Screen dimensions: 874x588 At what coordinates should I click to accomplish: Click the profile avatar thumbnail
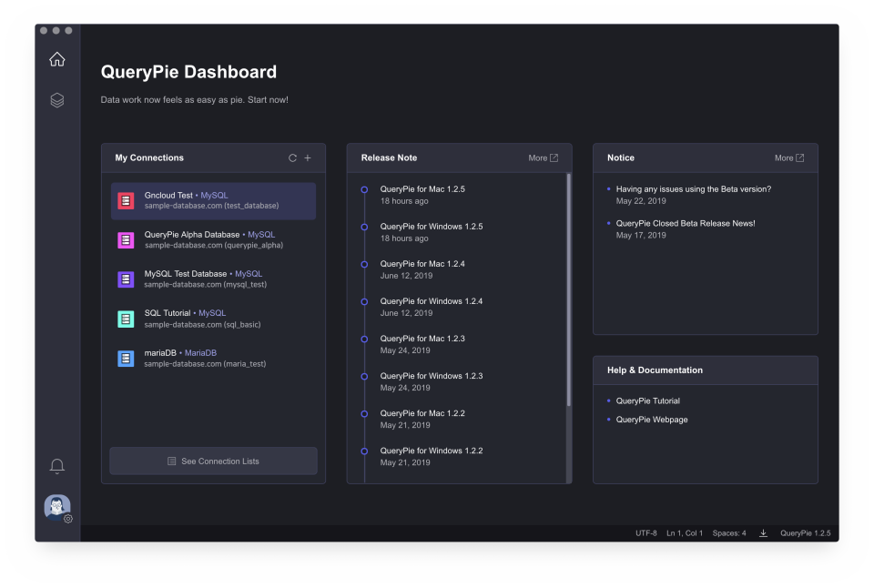56,506
